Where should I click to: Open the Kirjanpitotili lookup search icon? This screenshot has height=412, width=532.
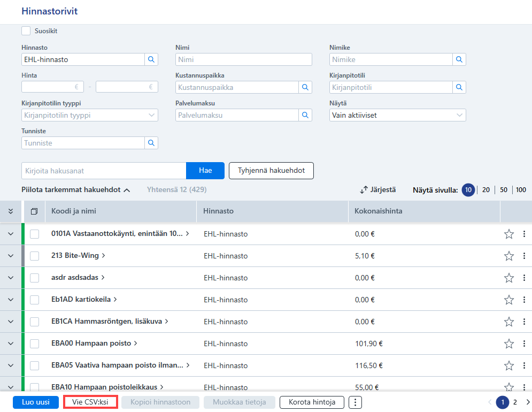coord(459,87)
